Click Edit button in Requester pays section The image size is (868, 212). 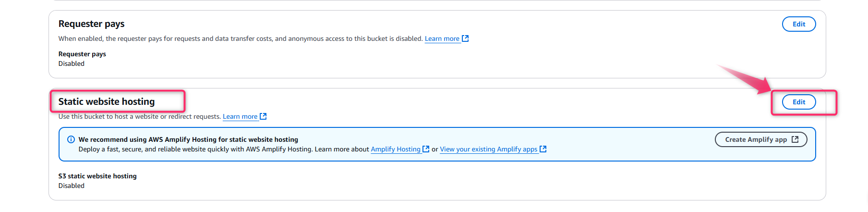799,24
